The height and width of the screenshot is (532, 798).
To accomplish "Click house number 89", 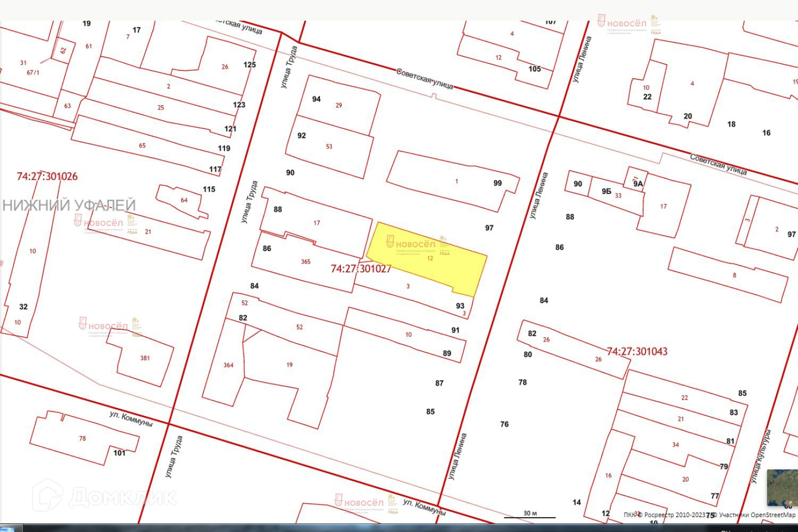I will [447, 353].
